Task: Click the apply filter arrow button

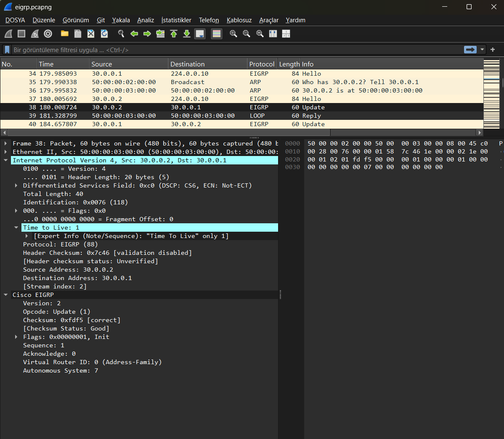Action: [470, 50]
